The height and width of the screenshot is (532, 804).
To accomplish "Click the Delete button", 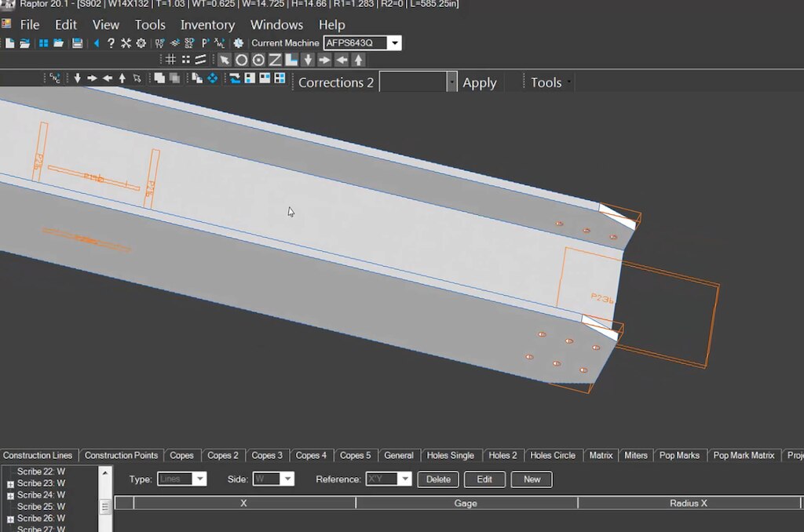I will point(438,479).
